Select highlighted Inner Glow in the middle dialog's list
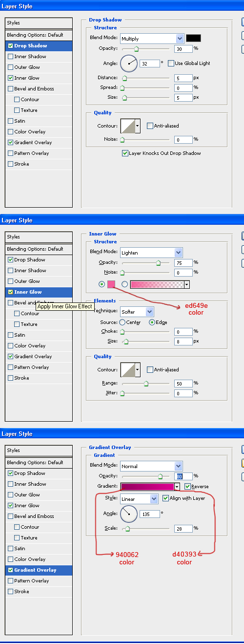Viewport: 244px width, 644px height. click(39, 292)
